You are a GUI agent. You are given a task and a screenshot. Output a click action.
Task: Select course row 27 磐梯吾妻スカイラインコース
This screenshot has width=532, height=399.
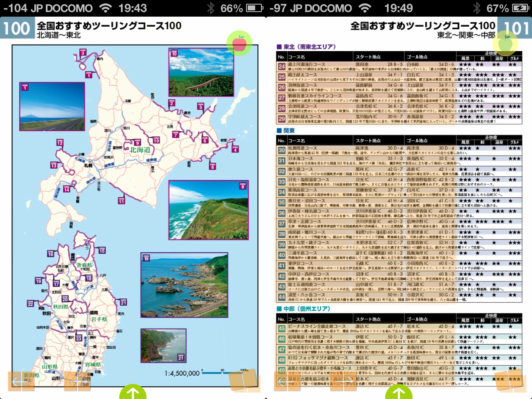[x=399, y=98]
